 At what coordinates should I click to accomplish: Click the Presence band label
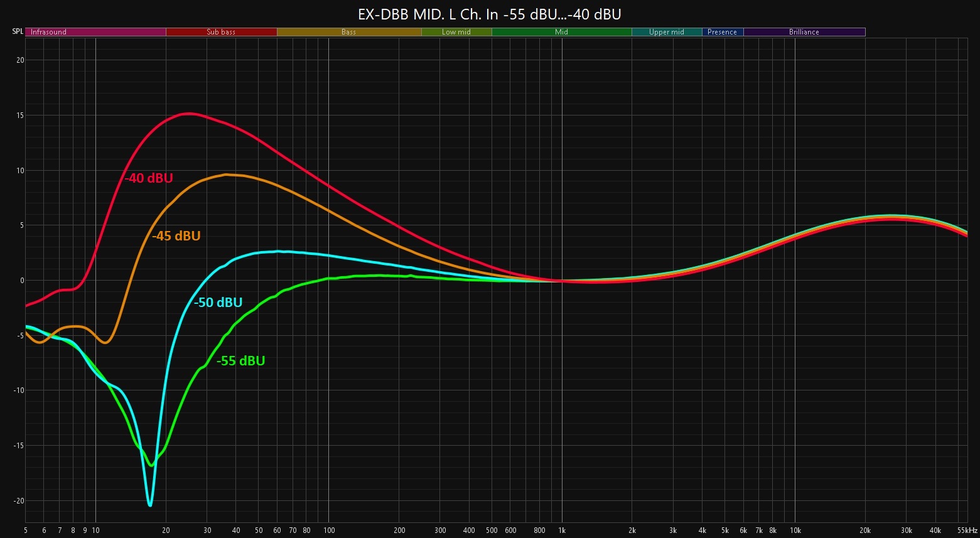click(x=723, y=32)
